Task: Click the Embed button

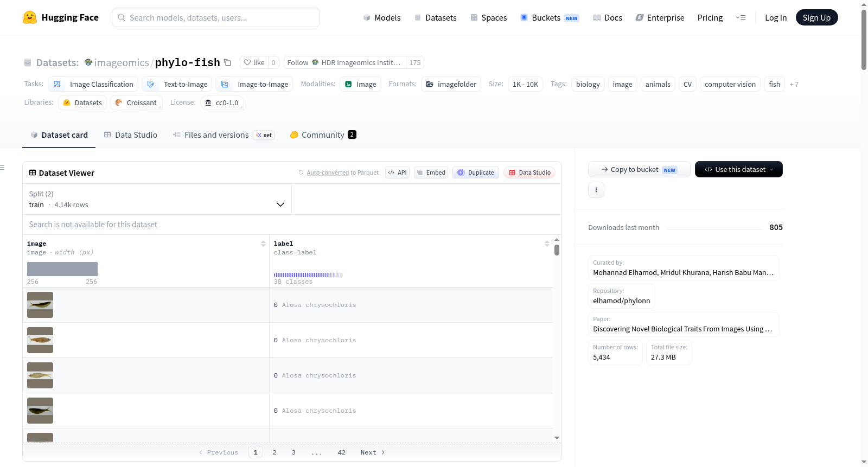Action: coord(431,172)
